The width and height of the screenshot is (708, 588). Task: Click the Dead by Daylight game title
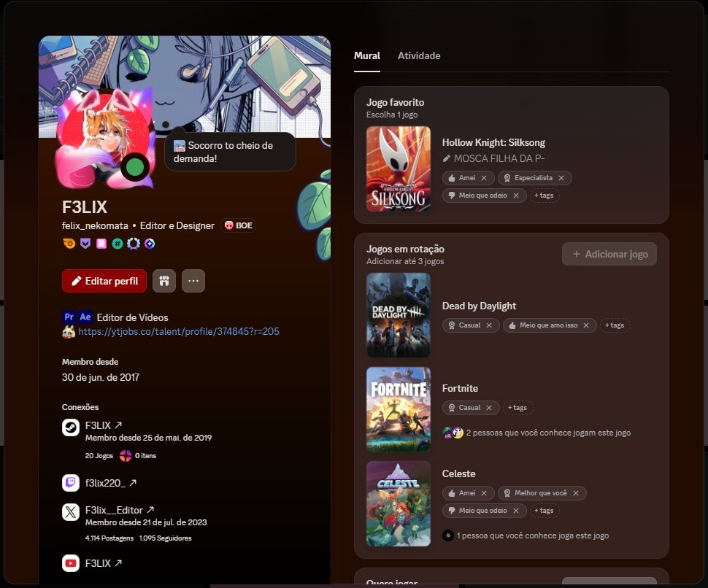(479, 306)
